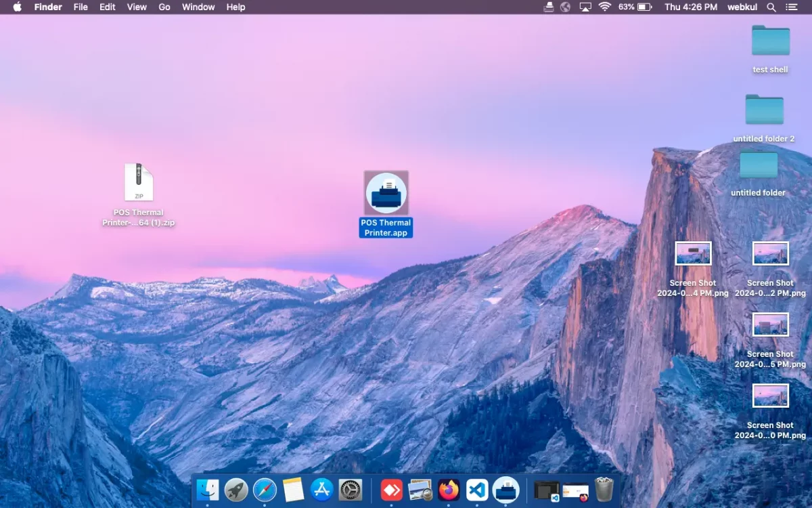The width and height of the screenshot is (812, 508).
Task: Launch AnyDesk from the Dock
Action: (x=392, y=490)
